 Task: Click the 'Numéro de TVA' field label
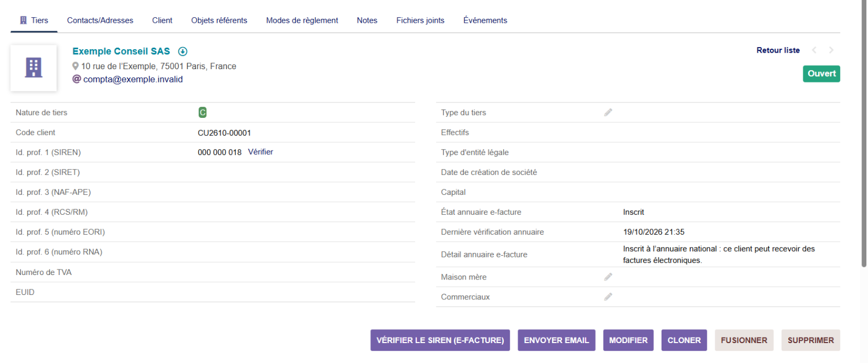pos(44,272)
